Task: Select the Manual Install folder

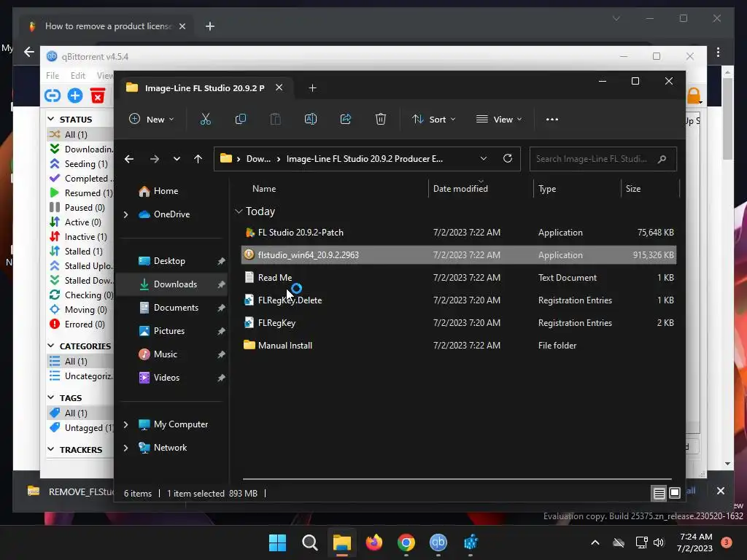Action: coord(285,345)
